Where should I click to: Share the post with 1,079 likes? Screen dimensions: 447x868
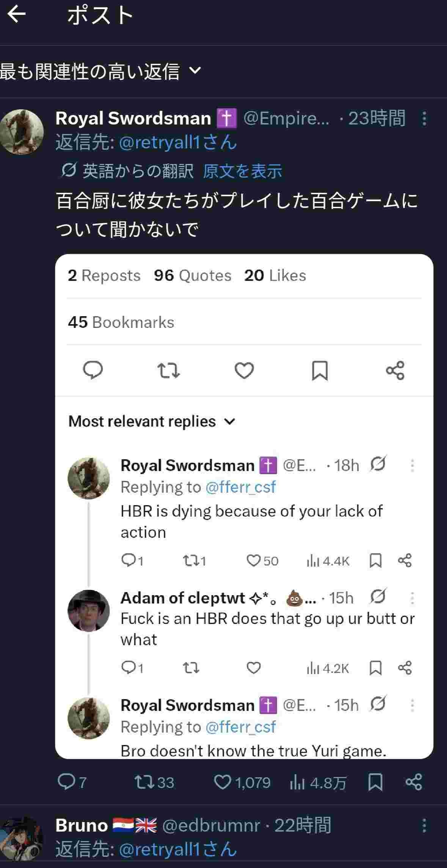coord(414,782)
